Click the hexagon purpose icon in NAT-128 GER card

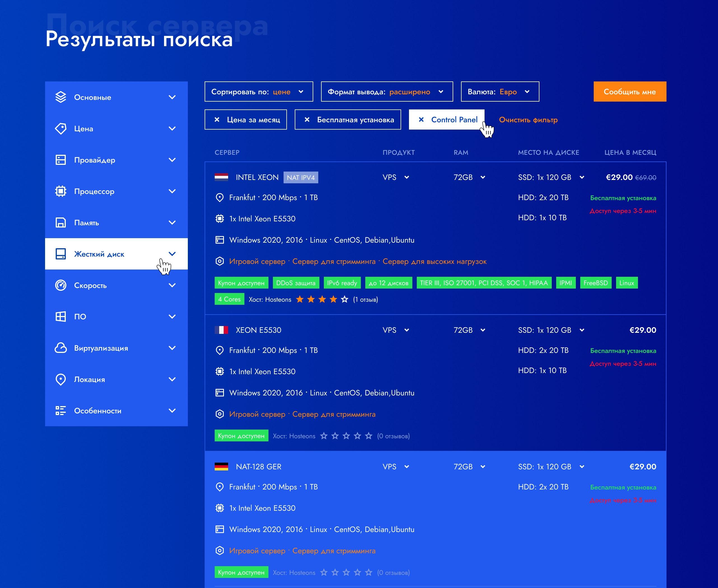[x=220, y=550]
